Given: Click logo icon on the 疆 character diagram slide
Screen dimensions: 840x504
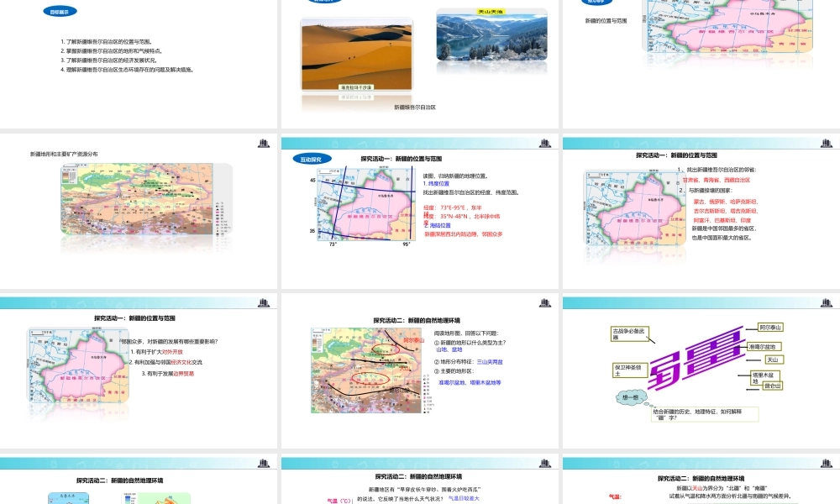Looking at the screenshot, I should click(826, 302).
